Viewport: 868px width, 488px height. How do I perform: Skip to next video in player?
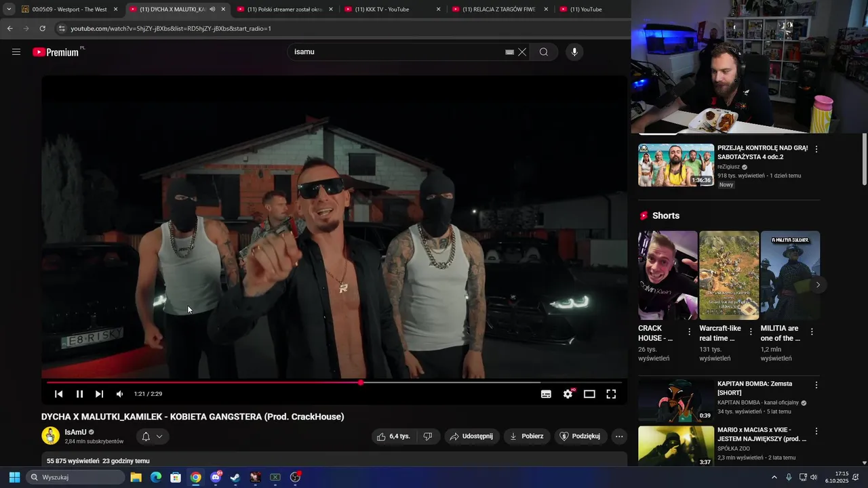(99, 394)
